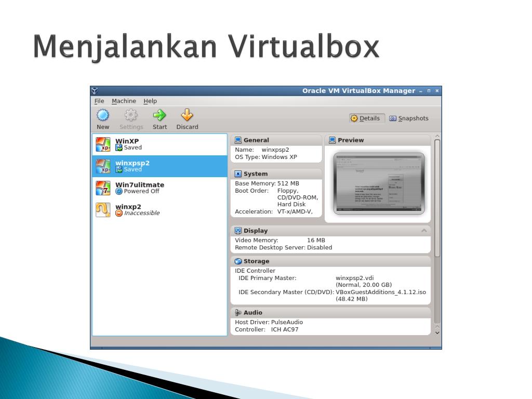Click the 'VT-x/AMD-V,' acceleration value
This screenshot has height=399, width=532.
[295, 212]
